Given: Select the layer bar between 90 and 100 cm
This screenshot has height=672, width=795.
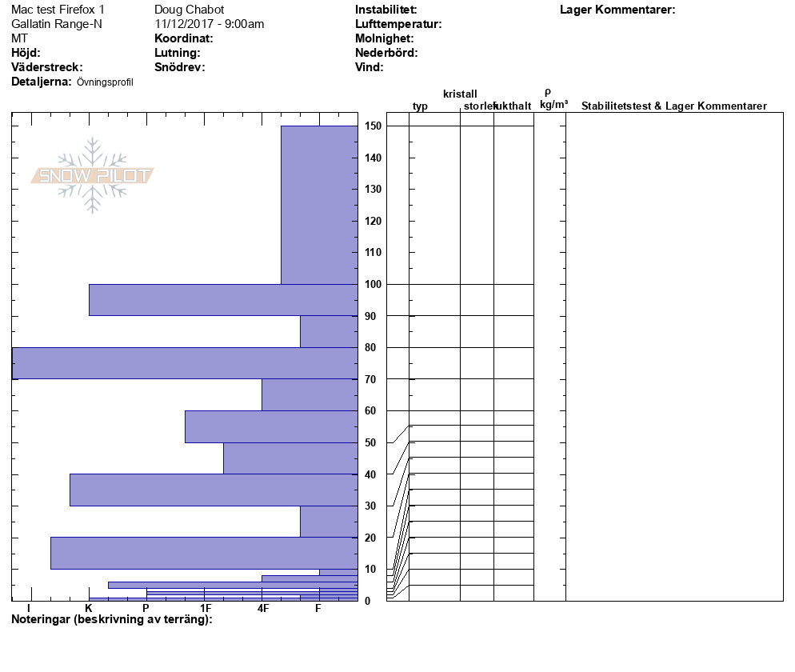Looking at the screenshot, I should (x=222, y=300).
